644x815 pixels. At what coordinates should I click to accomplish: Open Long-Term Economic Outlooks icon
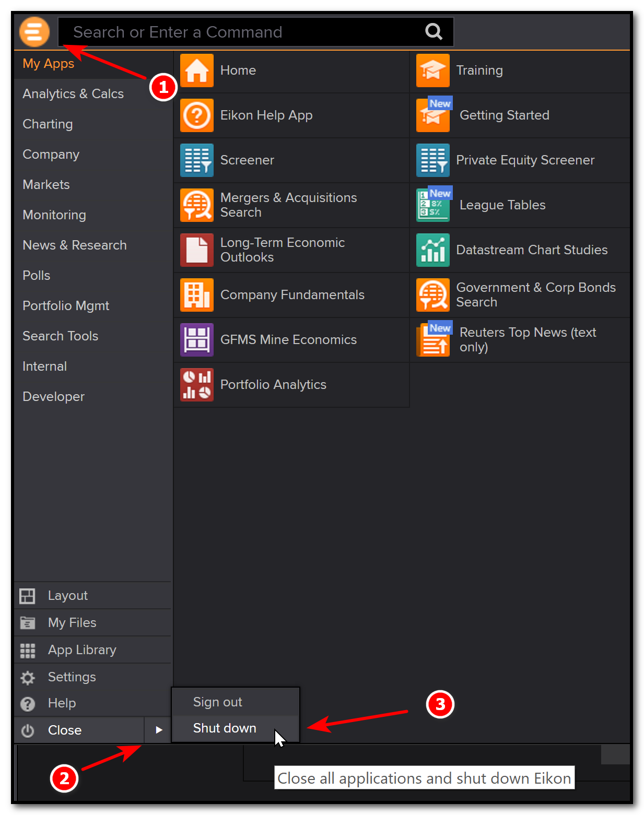click(197, 250)
